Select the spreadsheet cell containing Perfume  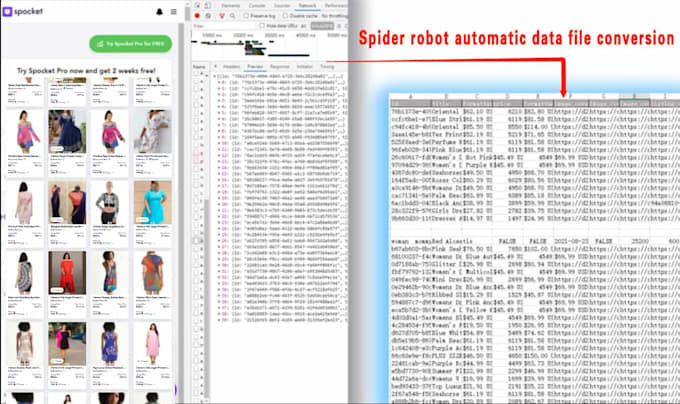pos(446,142)
